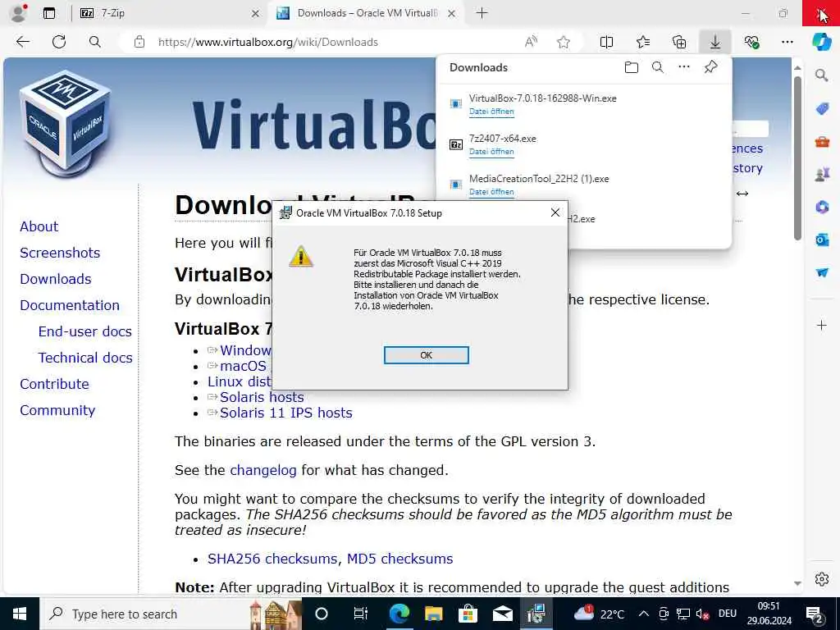Pin the Downloads panel

[x=710, y=67]
